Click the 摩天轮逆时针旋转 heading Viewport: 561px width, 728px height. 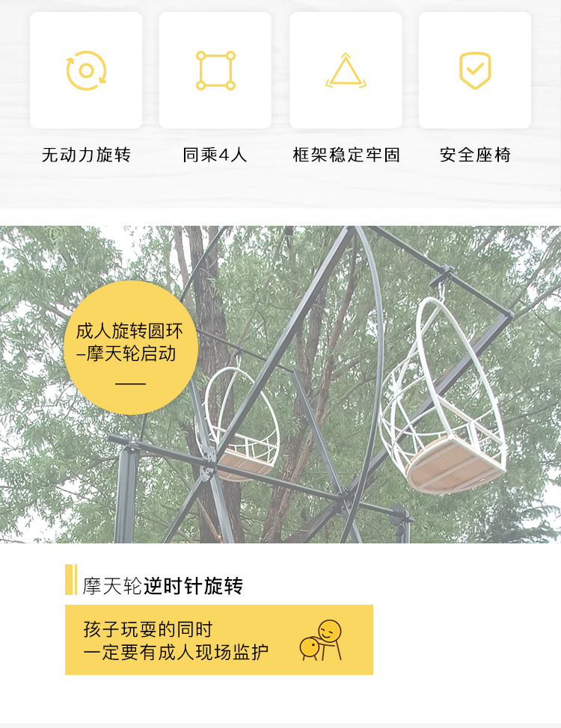click(162, 586)
